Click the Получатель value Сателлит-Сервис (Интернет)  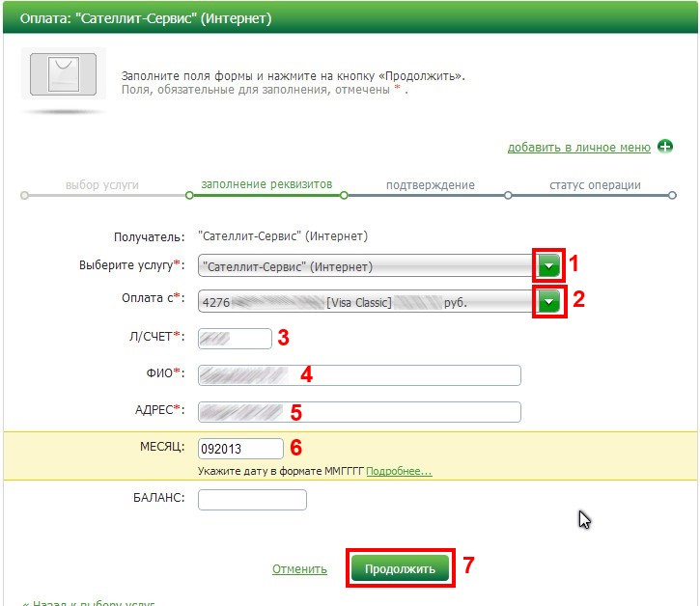(x=283, y=235)
